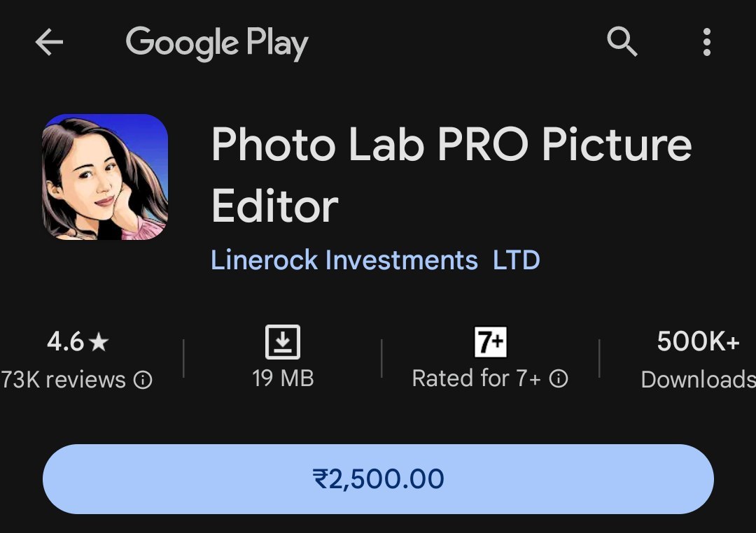Click the Downloads label

pyautogui.click(x=698, y=379)
